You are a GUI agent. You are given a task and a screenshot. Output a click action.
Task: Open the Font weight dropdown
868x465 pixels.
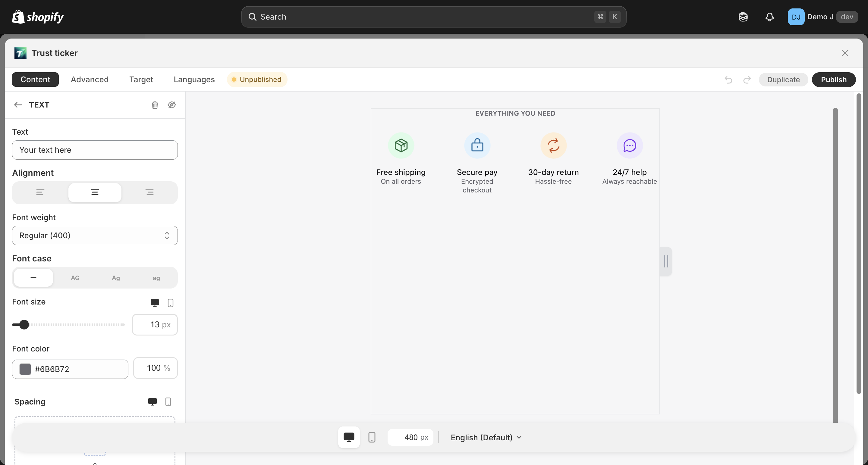point(95,236)
